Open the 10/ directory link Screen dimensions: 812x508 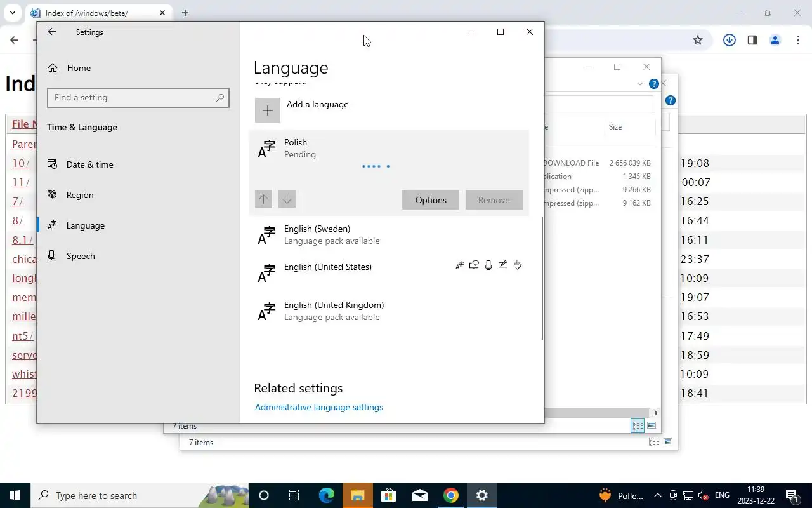click(x=21, y=163)
